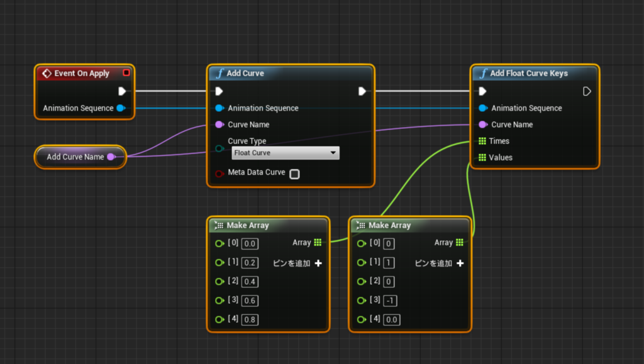Click the Curve Type input pin
The width and height of the screenshot is (644, 364).
click(219, 148)
